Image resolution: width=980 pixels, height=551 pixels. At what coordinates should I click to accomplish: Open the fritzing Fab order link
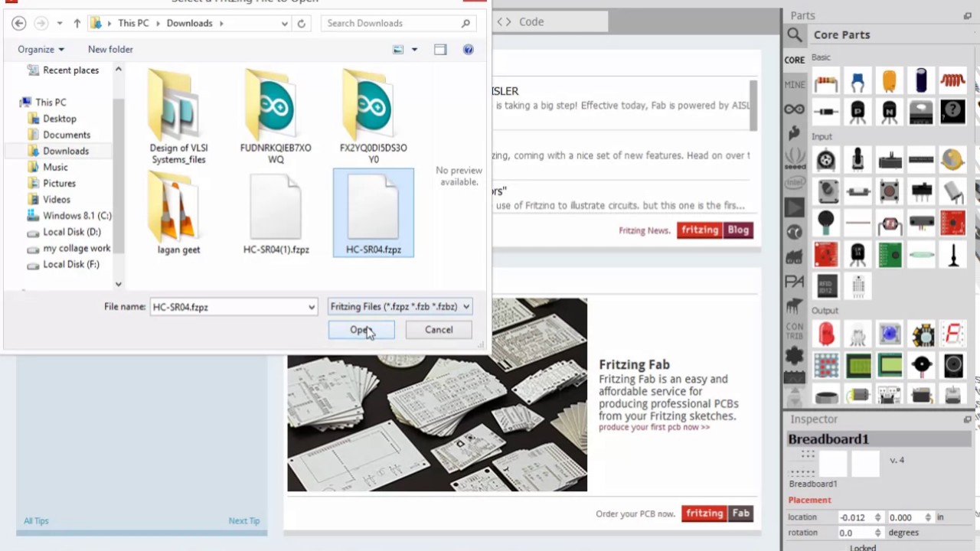click(x=717, y=514)
